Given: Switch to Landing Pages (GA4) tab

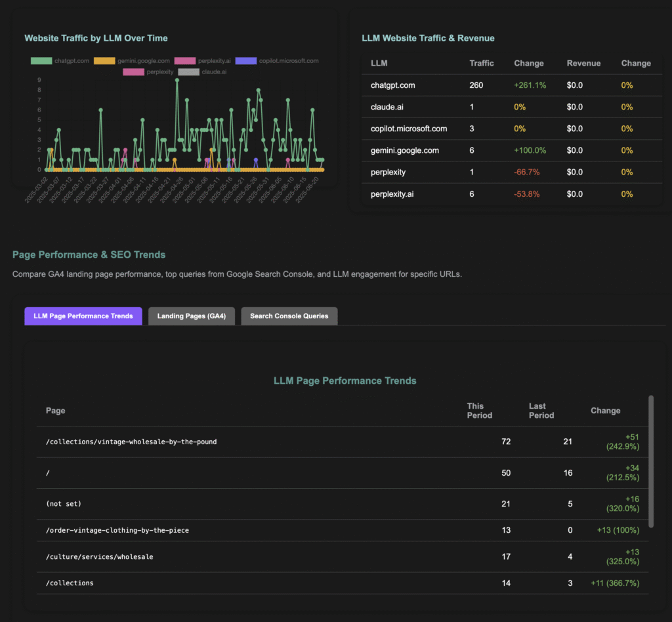Looking at the screenshot, I should [191, 316].
